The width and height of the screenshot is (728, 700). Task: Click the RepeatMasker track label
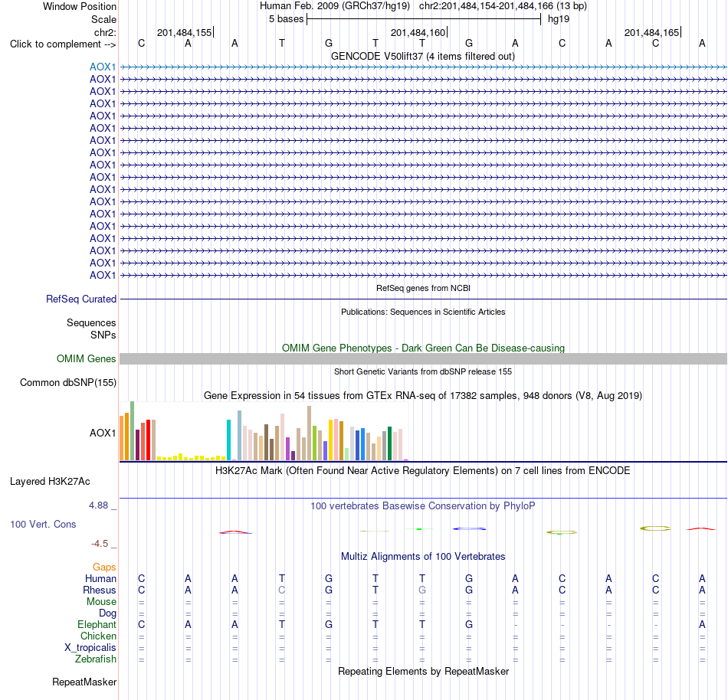coord(84,682)
